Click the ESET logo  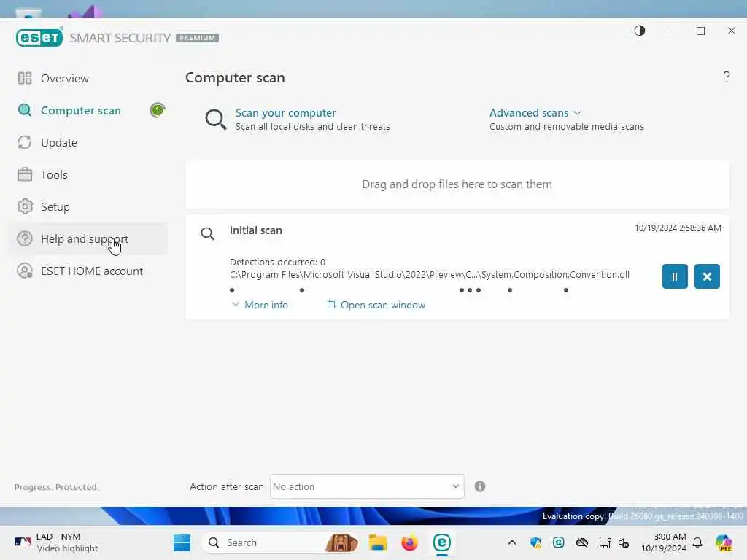click(39, 37)
